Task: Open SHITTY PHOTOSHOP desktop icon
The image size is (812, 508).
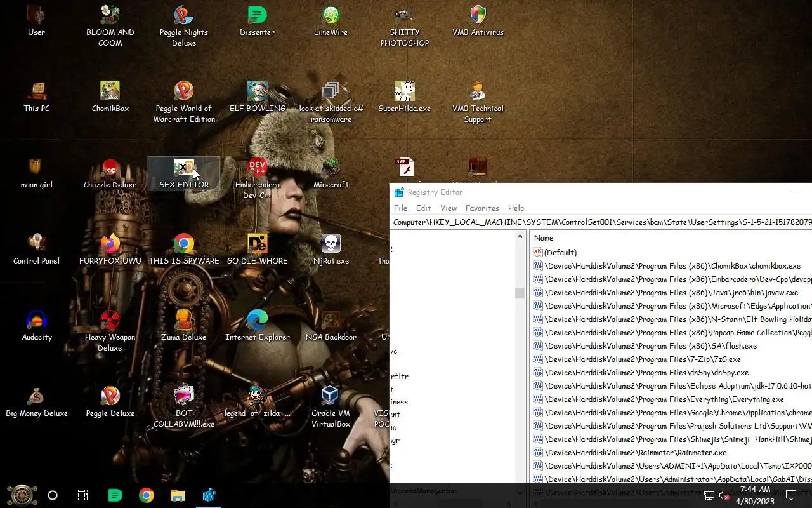Action: pyautogui.click(x=404, y=26)
